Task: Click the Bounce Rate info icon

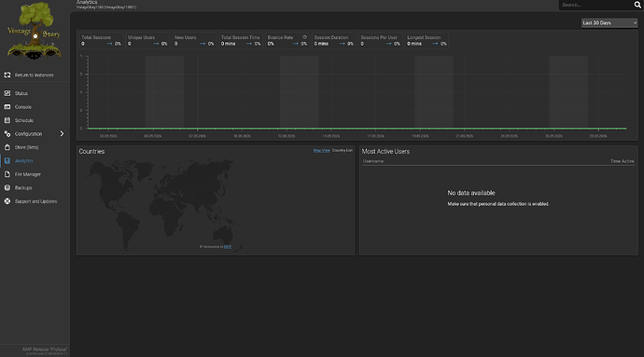Action: (x=305, y=37)
